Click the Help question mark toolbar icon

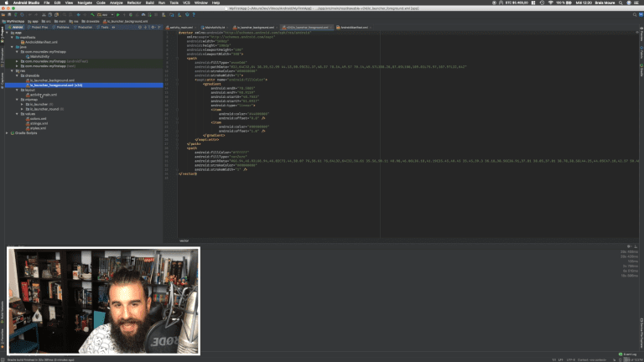coord(194,15)
